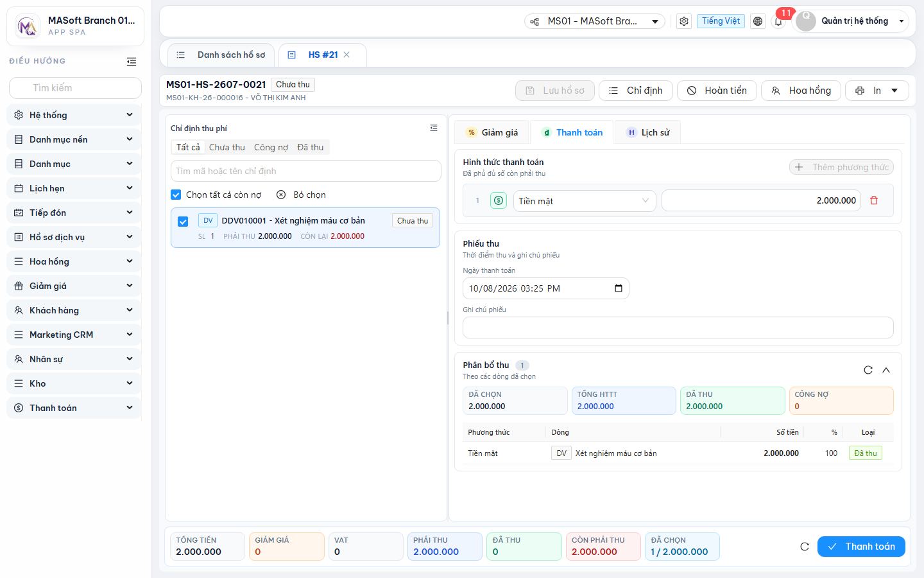Click the blue Thanh toán submit button

(861, 547)
